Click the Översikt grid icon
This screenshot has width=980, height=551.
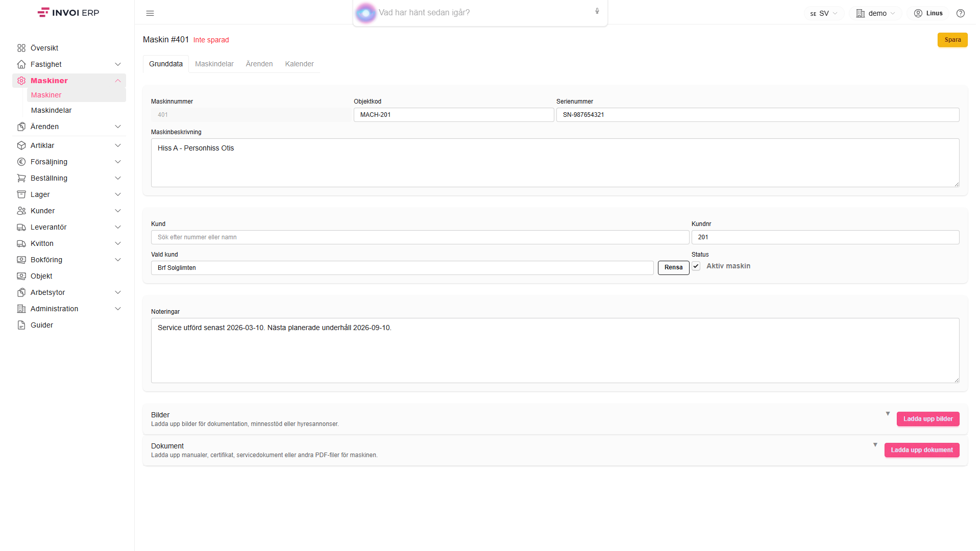click(x=21, y=48)
